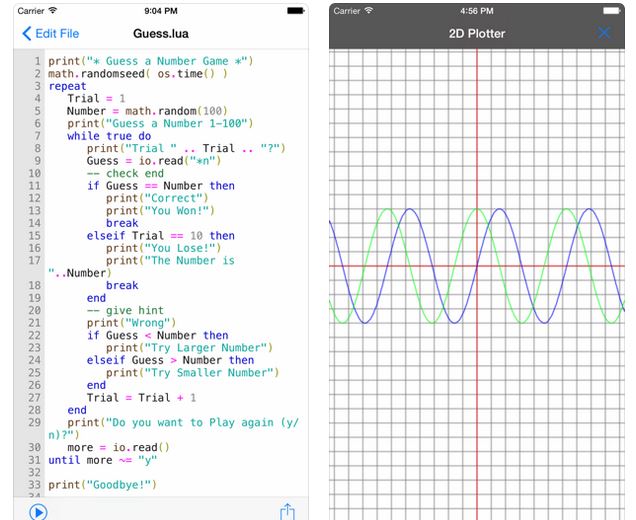
Task: Tap the 2D Plotter title
Action: (x=477, y=34)
